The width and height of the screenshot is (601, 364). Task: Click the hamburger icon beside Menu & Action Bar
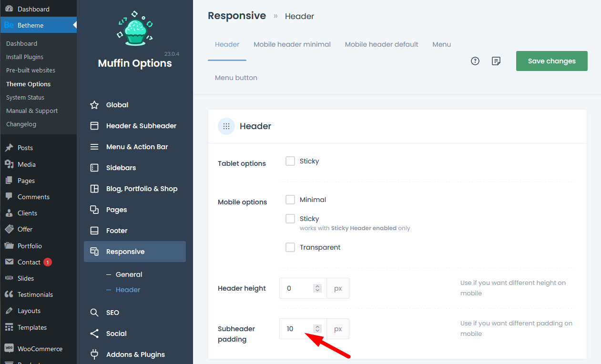(x=94, y=147)
